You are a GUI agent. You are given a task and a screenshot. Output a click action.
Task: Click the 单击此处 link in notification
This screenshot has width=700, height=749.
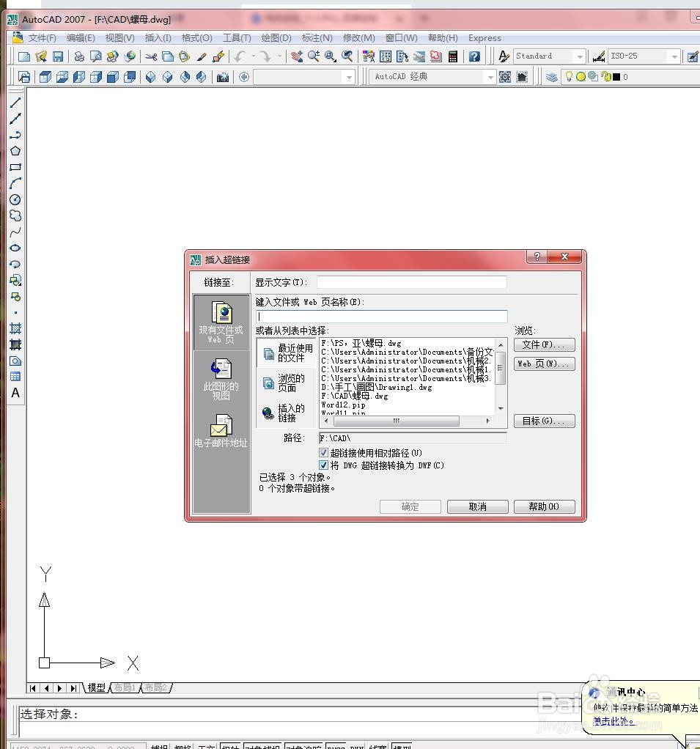614,721
